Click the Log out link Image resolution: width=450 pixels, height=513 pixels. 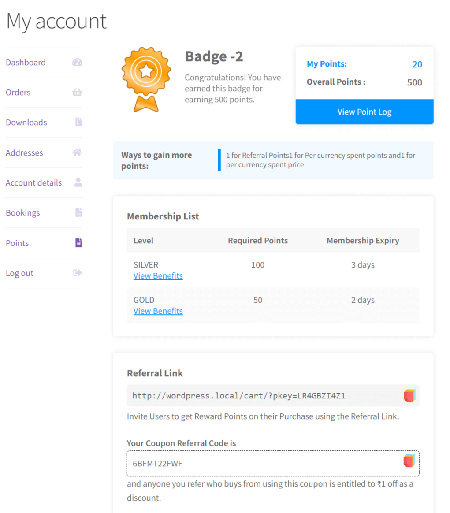[x=19, y=273]
